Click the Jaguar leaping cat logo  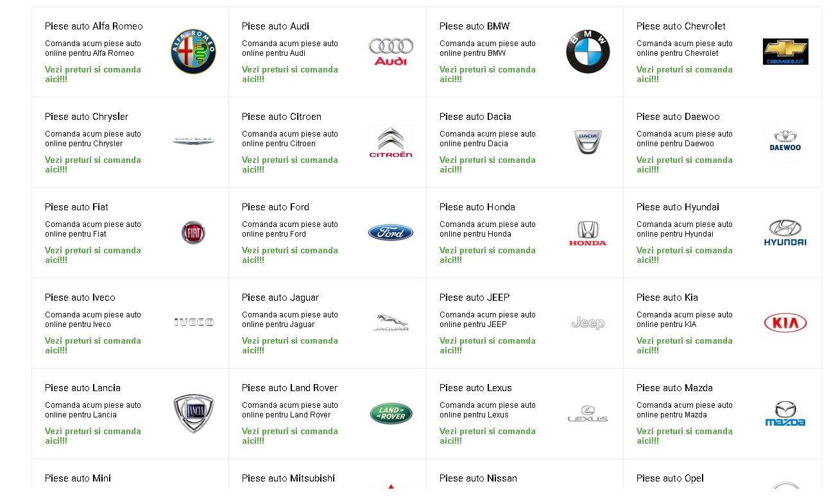click(x=390, y=323)
